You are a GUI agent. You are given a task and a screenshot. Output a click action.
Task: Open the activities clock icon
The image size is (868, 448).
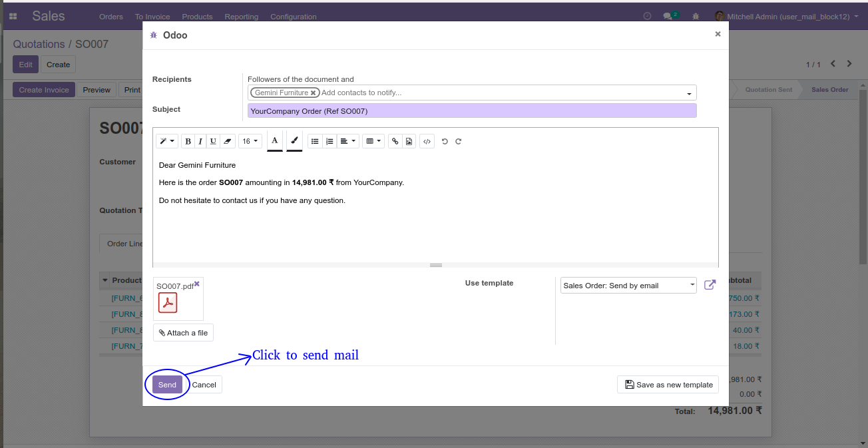click(648, 16)
